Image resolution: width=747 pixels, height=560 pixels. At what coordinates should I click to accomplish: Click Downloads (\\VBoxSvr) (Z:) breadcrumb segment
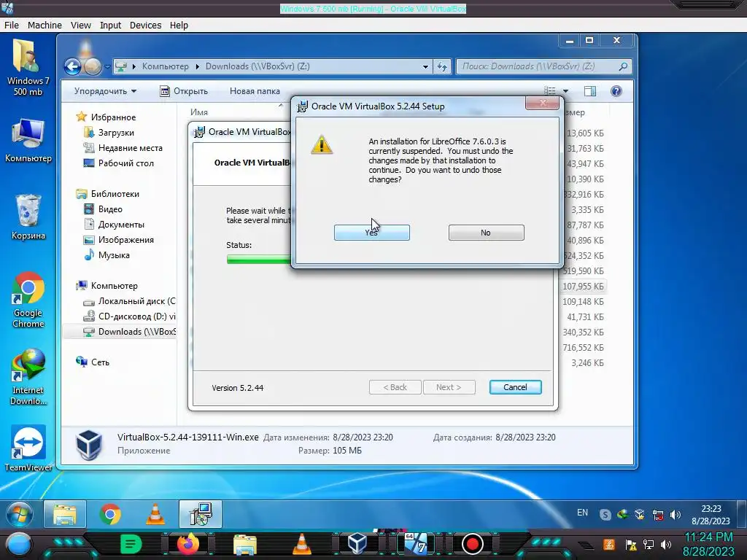(258, 66)
